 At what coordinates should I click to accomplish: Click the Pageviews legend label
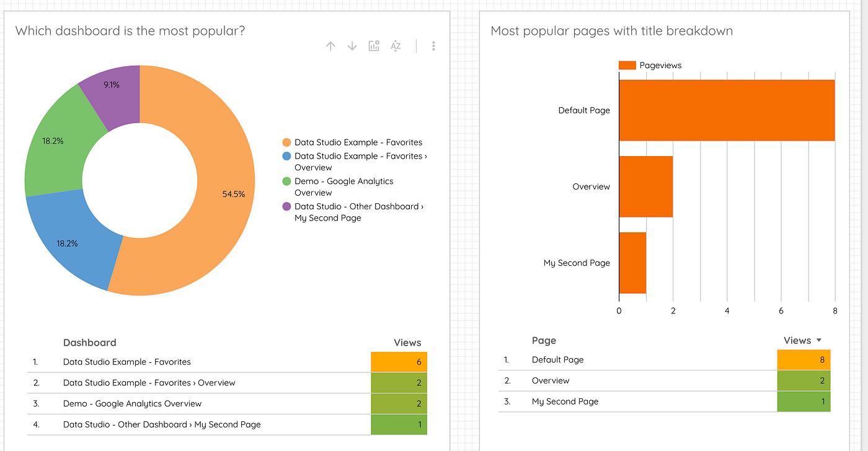(660, 65)
